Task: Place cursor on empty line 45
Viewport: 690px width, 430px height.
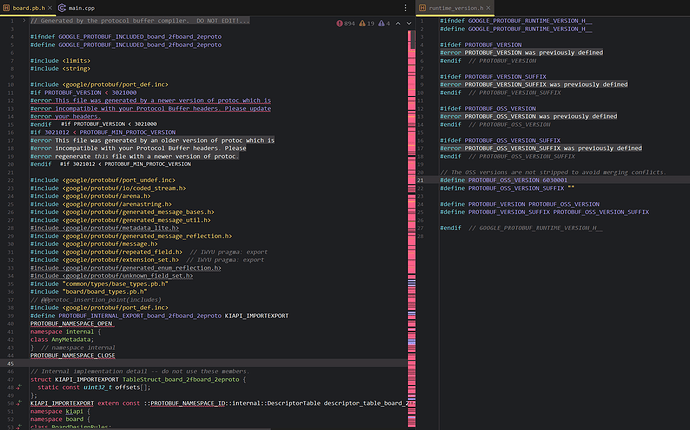Action: coord(219,364)
